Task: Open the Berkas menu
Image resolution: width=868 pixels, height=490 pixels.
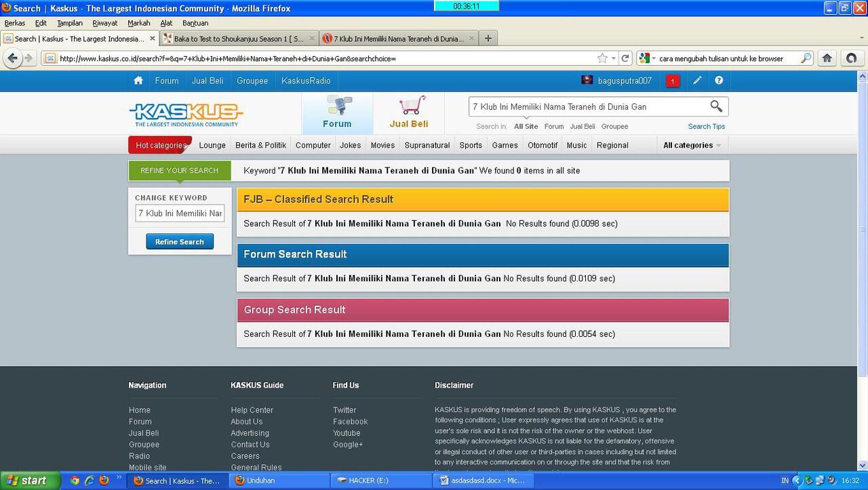Action: 15,23
